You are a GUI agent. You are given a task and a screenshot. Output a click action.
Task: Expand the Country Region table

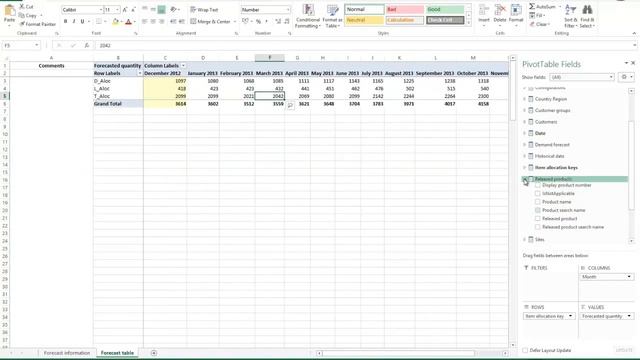(524, 99)
